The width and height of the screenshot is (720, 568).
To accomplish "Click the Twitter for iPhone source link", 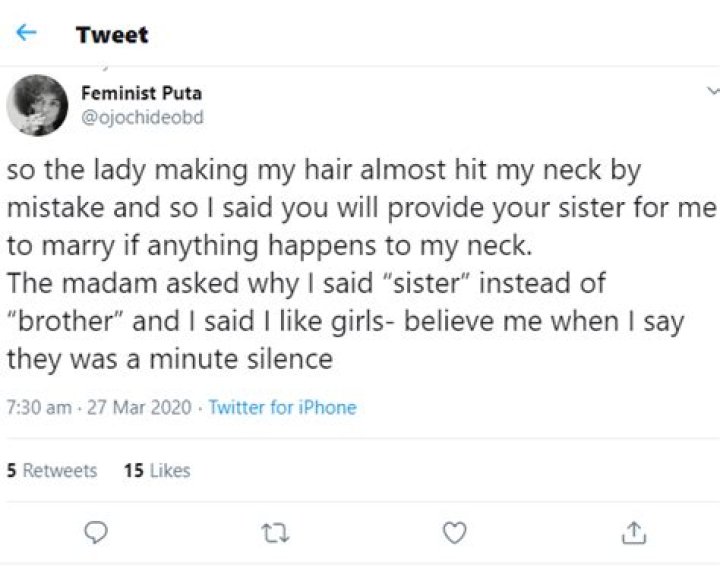I will click(x=282, y=407).
